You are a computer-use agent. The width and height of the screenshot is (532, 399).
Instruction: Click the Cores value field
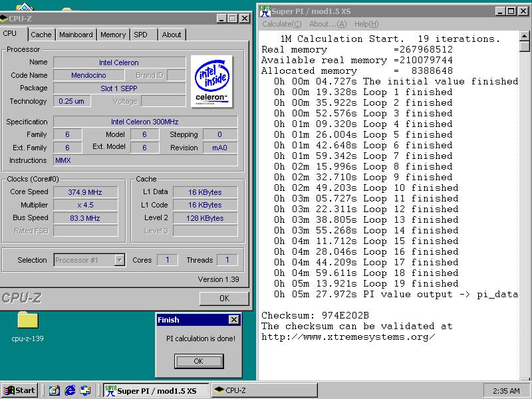pyautogui.click(x=168, y=260)
